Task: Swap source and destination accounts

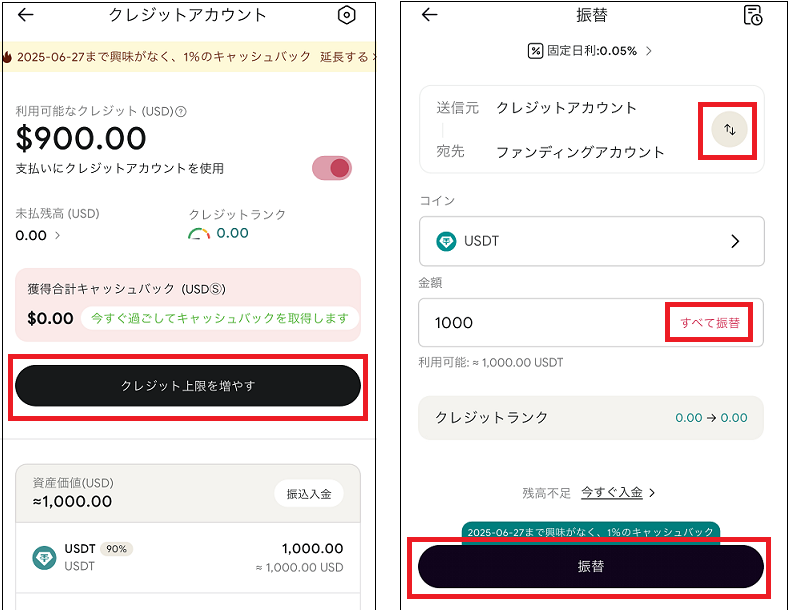Action: 730,129
